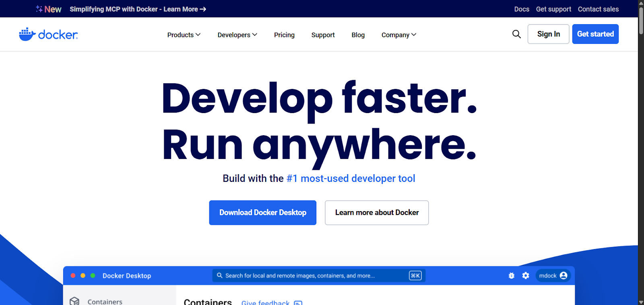The width and height of the screenshot is (644, 305).
Task: Click the scrollbar up arrow
Action: coord(641,3)
